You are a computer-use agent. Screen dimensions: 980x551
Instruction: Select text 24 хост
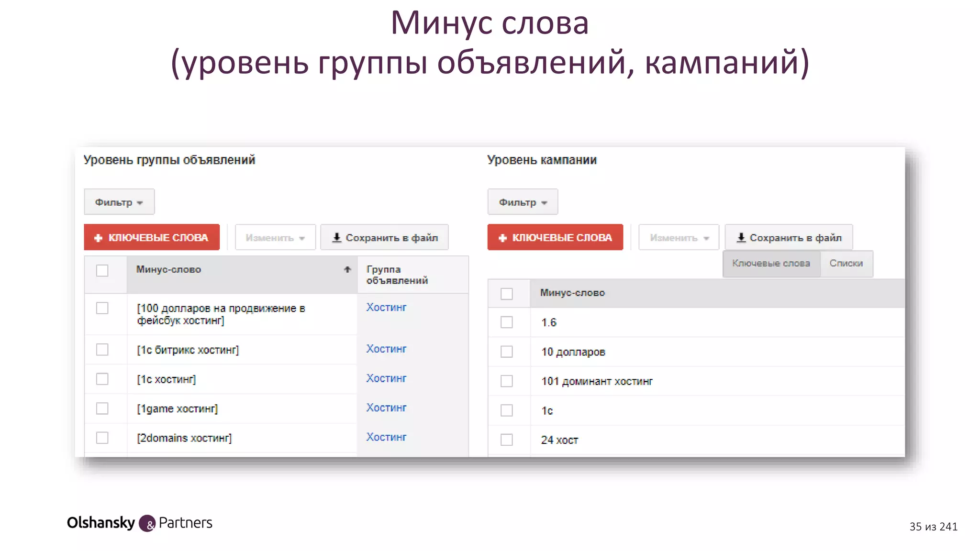(x=559, y=440)
